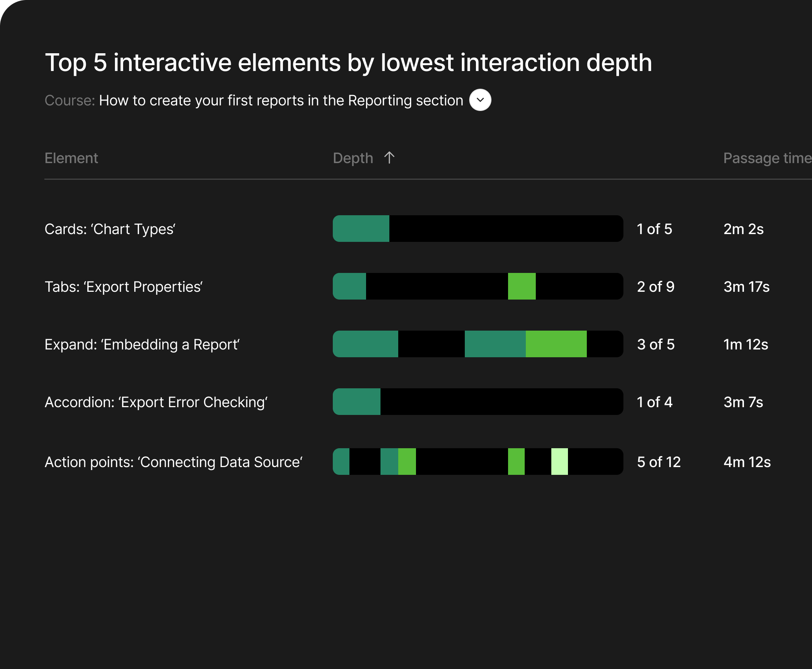Viewport: 812px width, 669px height.
Task: Open the course selection dropdown chevron
Action: coord(480,100)
